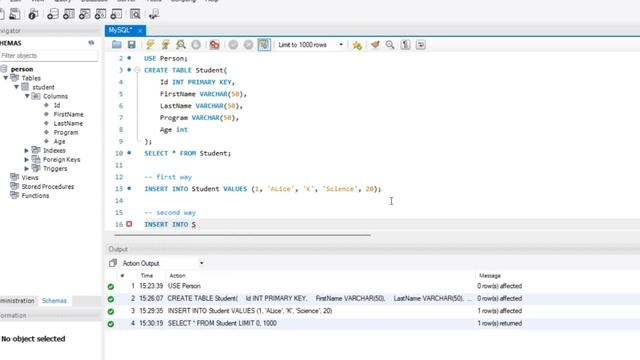Screen dimensions: 640x360
Task: Close the MySQL query tab
Action: tap(140, 31)
